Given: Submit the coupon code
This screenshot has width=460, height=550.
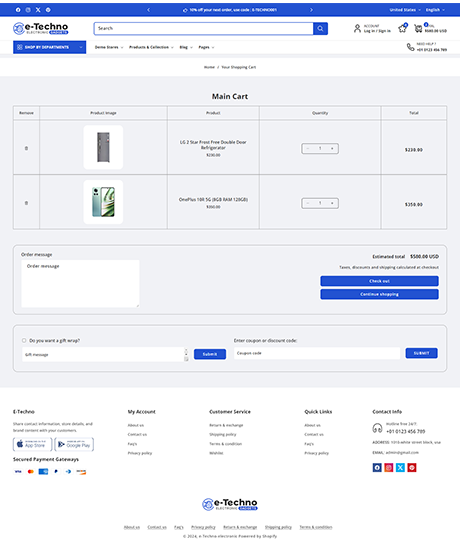Looking at the screenshot, I should tap(421, 353).
